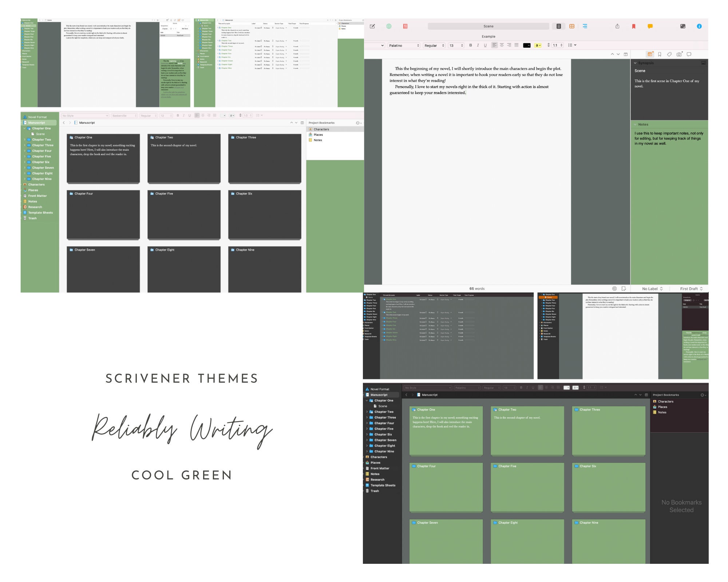Viewport: 728px width, 582px height.
Task: Select Chapter Five card on light corkboard
Action: [184, 215]
